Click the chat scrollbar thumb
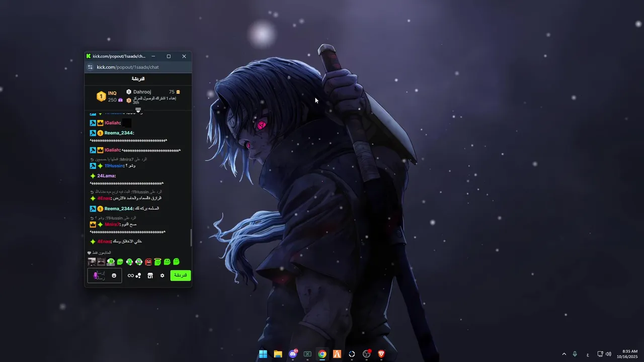This screenshot has height=362, width=644. (191, 238)
